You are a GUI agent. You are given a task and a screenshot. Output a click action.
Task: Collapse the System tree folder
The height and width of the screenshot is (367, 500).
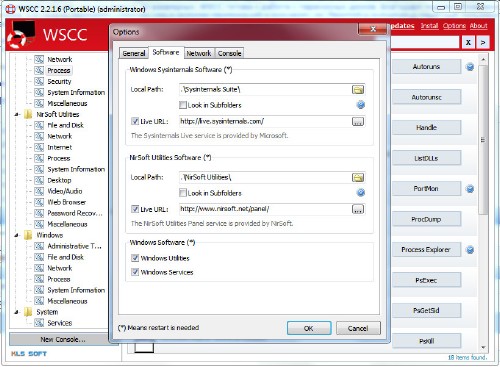(x=17, y=312)
